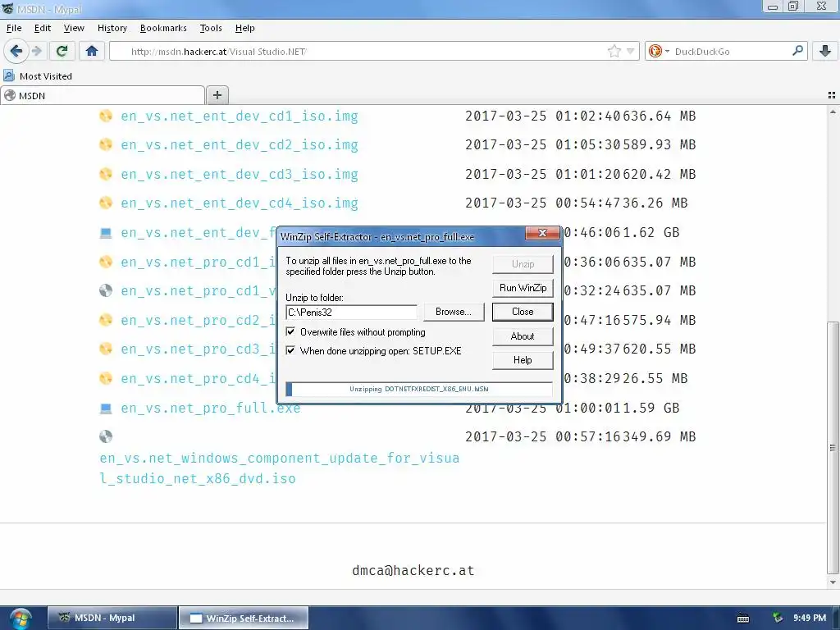Open the Home page icon
840x630 pixels.
(x=92, y=52)
